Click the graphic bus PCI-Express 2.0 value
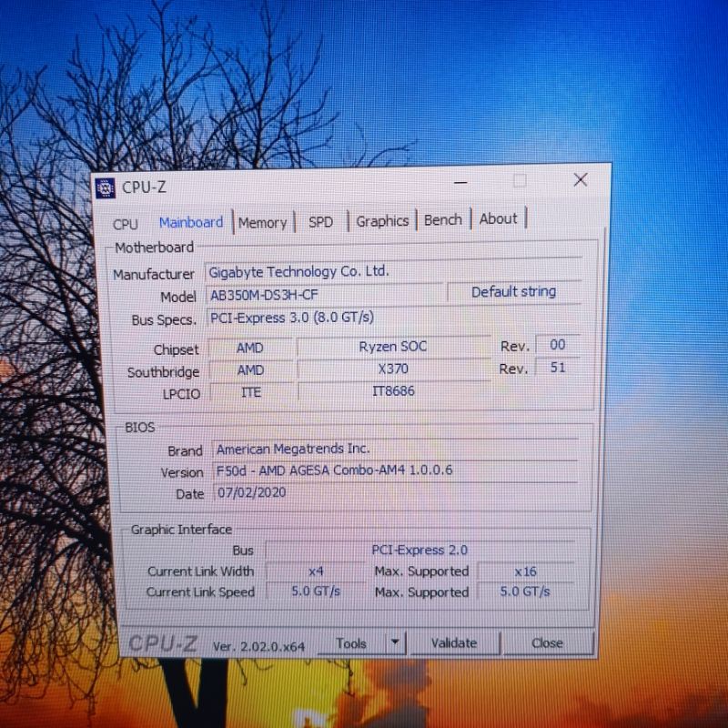This screenshot has width=728, height=728. (x=420, y=551)
